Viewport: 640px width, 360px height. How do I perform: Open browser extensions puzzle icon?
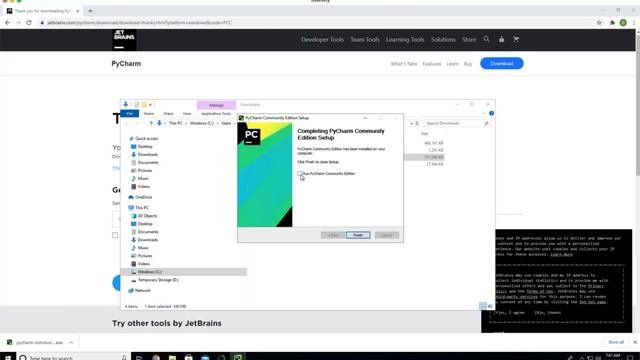coord(612,22)
